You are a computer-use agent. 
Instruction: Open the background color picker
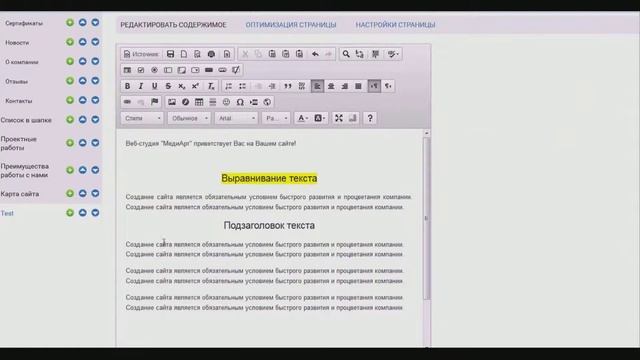click(320, 118)
